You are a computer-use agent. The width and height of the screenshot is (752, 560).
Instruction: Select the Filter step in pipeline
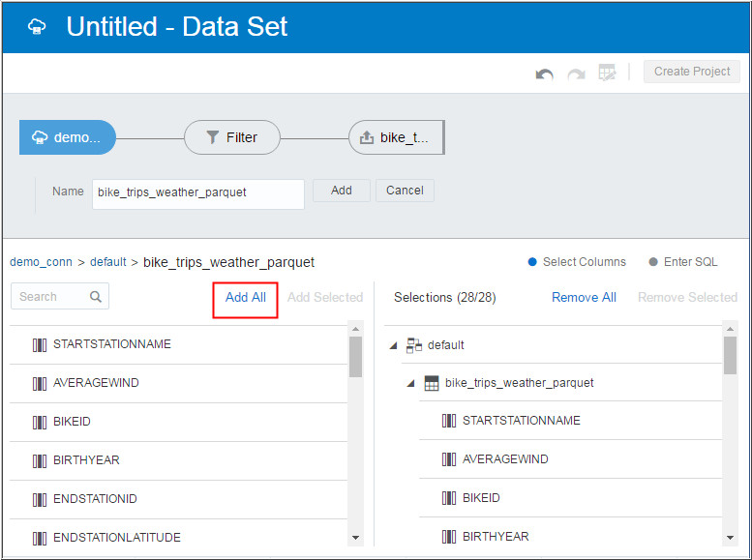pos(232,137)
